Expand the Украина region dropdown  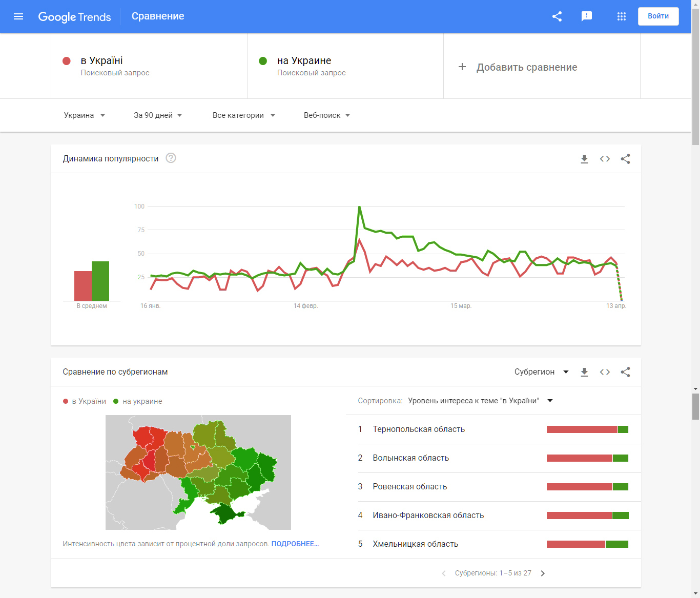coord(85,115)
